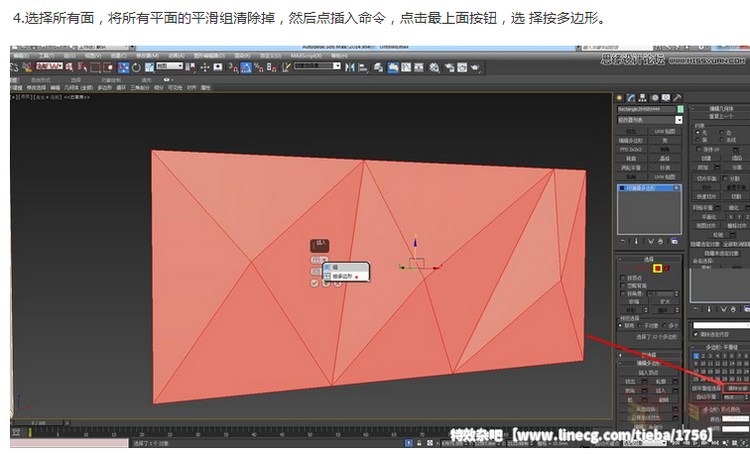Viewport: 750px width, 454px height.
Task: Open the Motion command panel tab
Action: [655, 98]
